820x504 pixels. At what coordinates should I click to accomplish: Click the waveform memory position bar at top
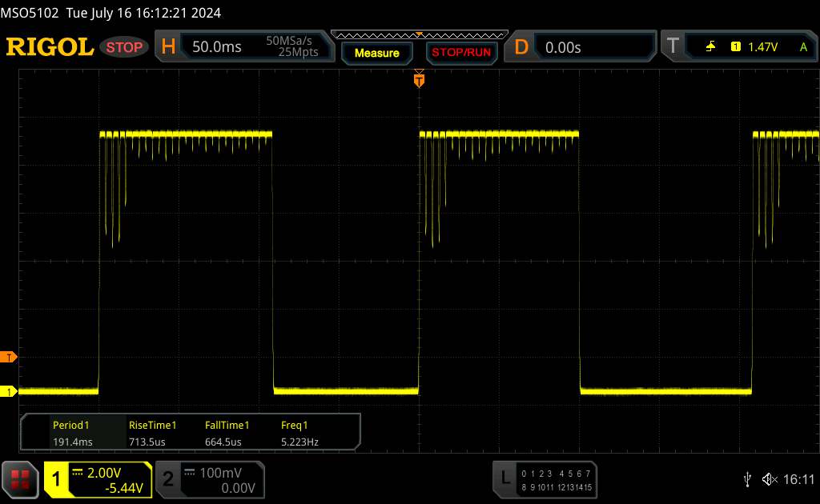(419, 34)
